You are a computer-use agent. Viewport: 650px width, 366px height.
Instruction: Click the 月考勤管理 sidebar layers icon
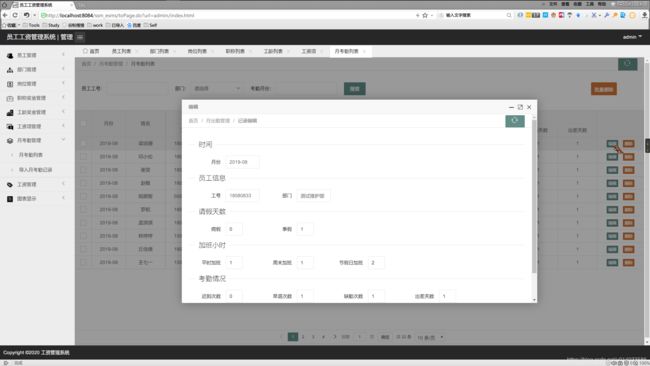pyautogui.click(x=10, y=141)
